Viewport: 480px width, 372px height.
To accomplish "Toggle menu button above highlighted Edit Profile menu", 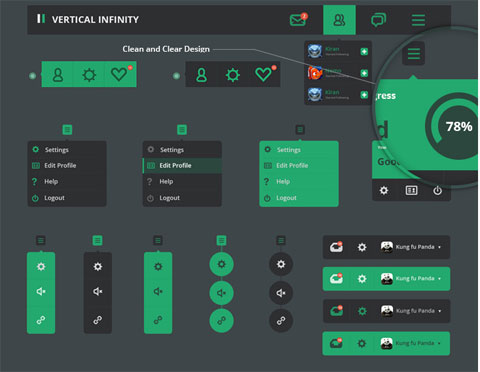I will 182,130.
